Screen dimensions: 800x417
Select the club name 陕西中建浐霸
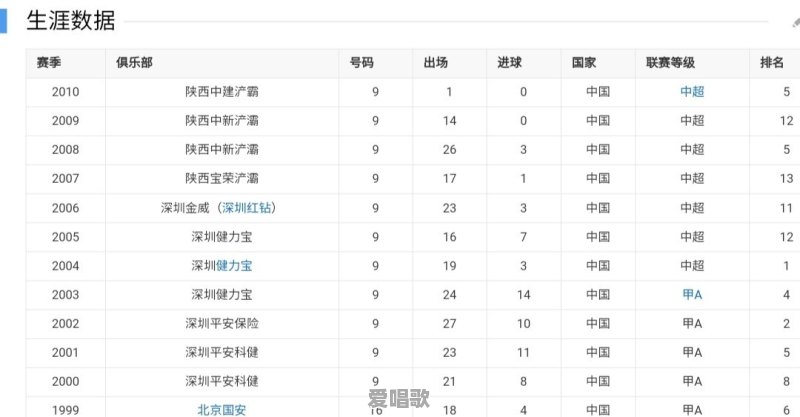[x=222, y=92]
